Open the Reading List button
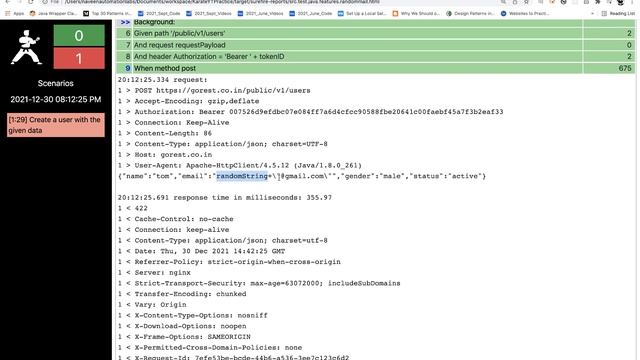 (618, 13)
